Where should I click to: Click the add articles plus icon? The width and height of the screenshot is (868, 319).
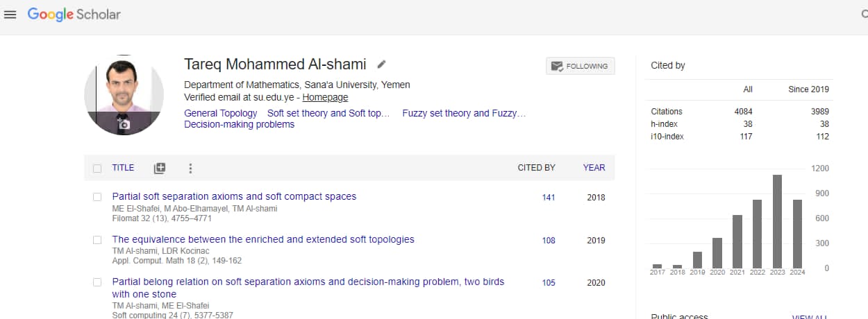[160, 168]
